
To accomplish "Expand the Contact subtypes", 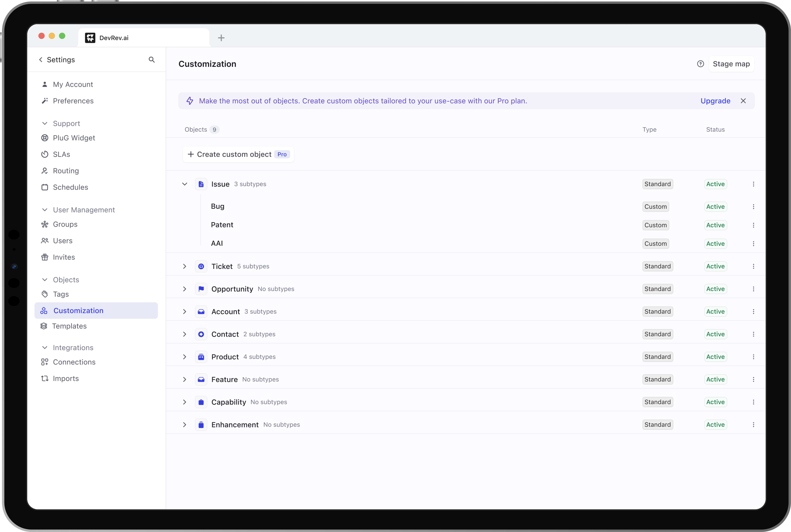I will click(185, 334).
